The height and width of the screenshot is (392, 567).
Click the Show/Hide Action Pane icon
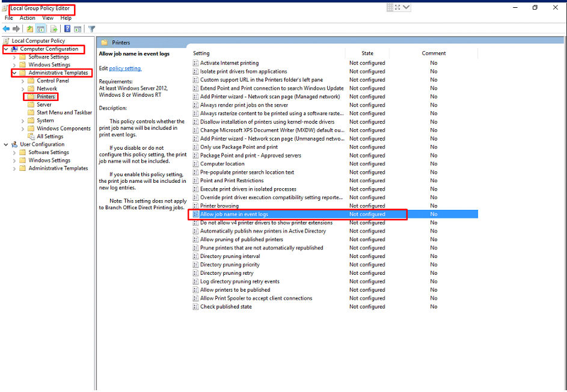[x=78, y=29]
